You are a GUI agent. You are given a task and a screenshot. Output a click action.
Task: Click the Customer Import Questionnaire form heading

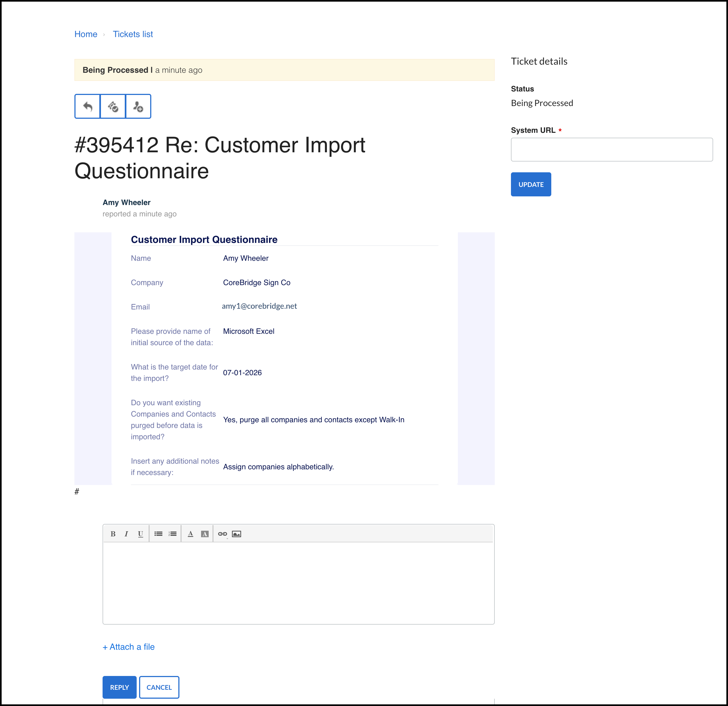point(204,240)
